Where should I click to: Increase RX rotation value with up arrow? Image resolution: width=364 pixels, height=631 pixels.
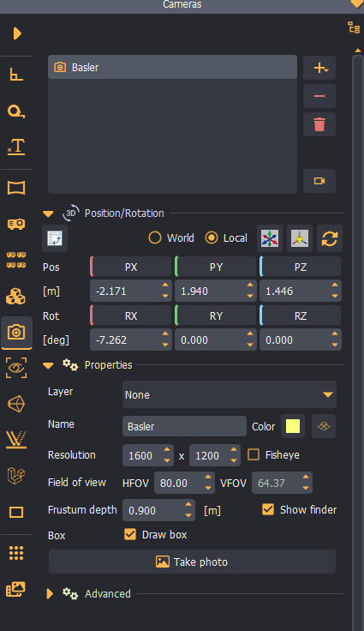(x=165, y=335)
